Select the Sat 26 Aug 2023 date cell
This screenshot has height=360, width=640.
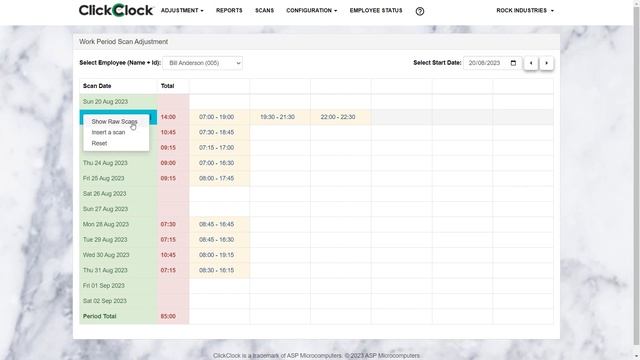(x=118, y=193)
